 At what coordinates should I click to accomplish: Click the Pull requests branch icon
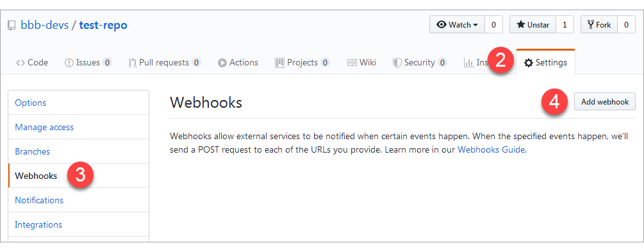[x=132, y=63]
